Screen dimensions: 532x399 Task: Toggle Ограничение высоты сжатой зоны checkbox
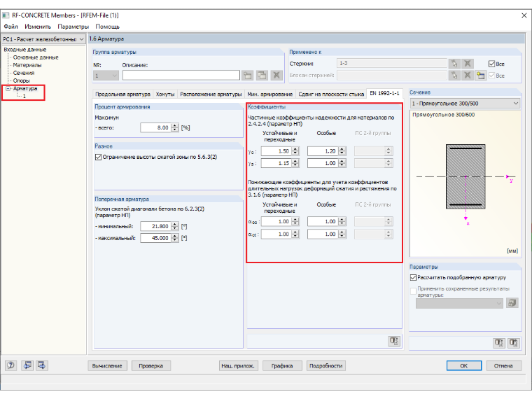pos(99,157)
